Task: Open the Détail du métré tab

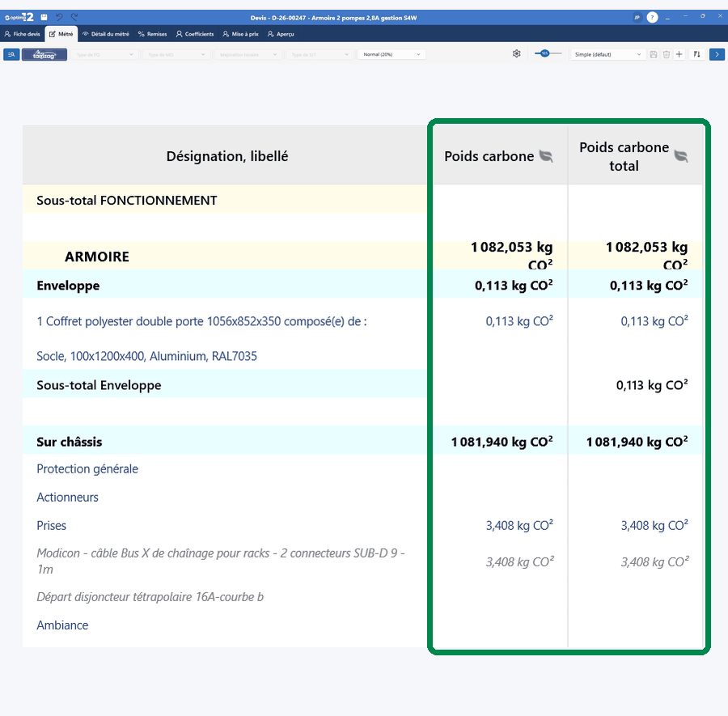Action: [106, 34]
